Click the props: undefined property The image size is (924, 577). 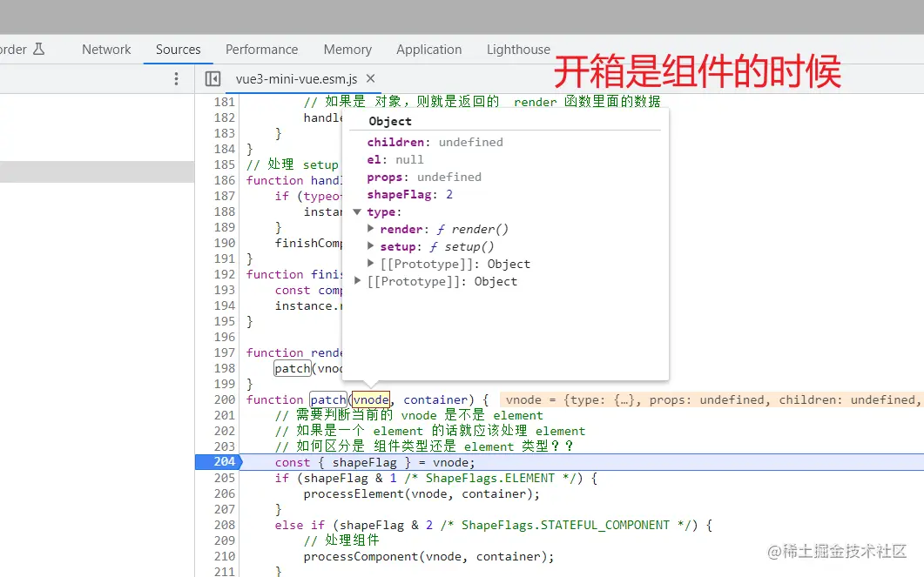coord(424,177)
